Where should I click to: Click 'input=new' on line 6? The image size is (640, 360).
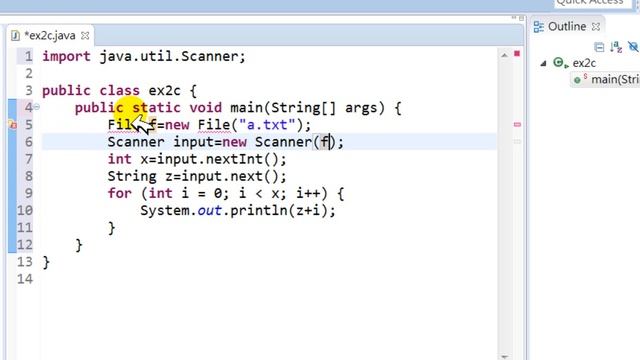coord(210,142)
